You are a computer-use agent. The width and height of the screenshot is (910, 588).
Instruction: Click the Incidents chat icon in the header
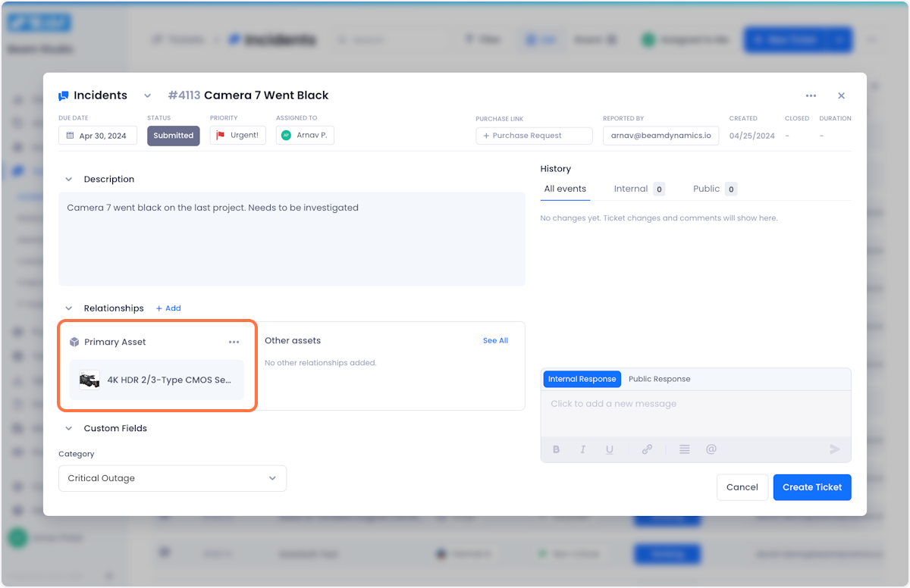(x=64, y=95)
